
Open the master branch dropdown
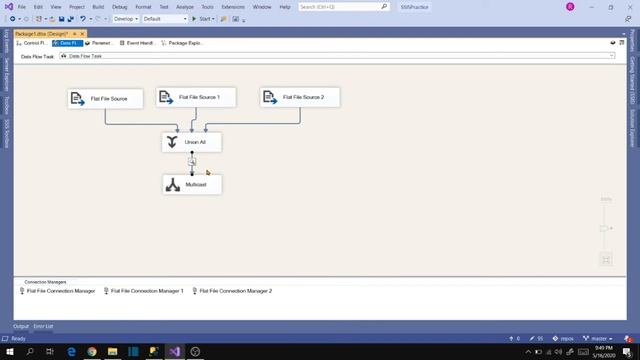click(598, 338)
